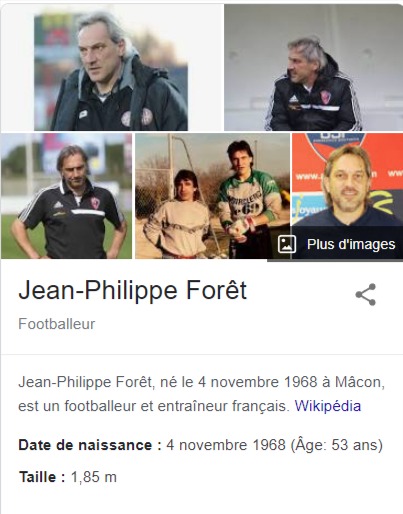Screen dimensions: 403x514
Task: Click the player in the beige sweater
Action: click(177, 215)
